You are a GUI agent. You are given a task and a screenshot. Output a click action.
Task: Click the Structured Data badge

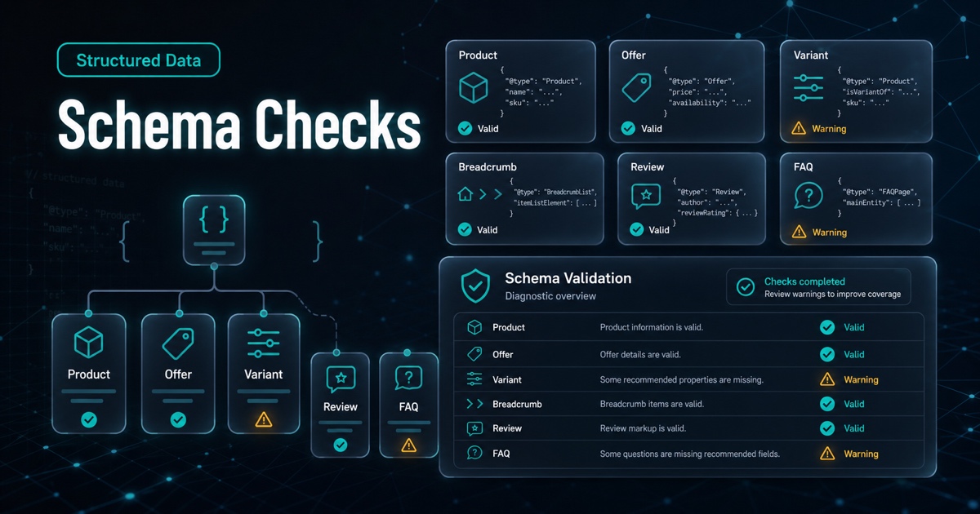coord(138,60)
